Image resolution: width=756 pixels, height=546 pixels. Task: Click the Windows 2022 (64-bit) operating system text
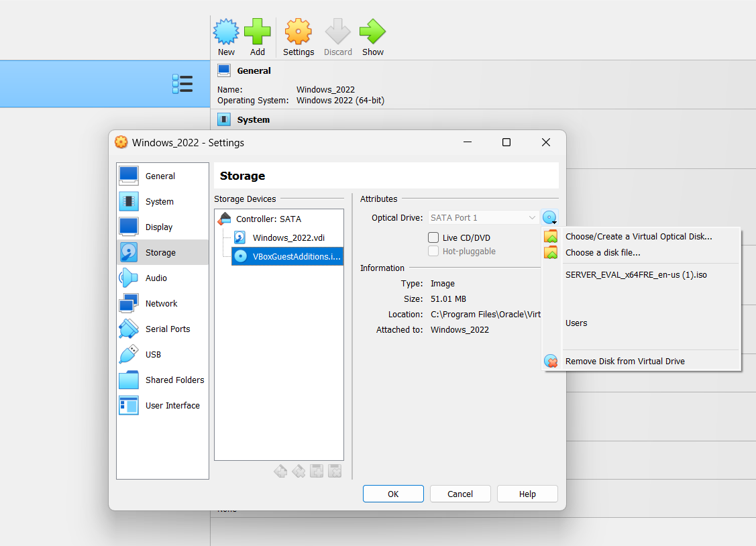tap(340, 100)
